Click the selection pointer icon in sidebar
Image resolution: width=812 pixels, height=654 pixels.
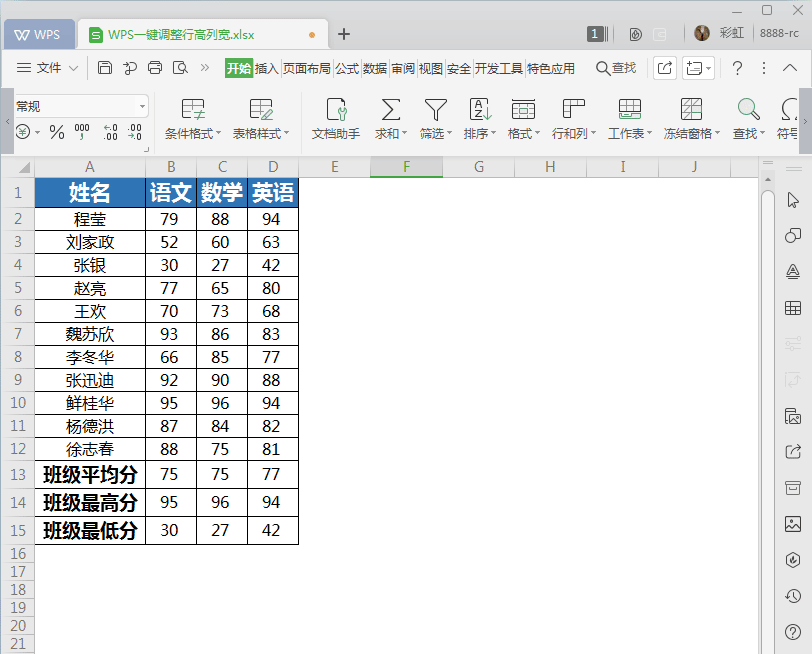[793, 200]
